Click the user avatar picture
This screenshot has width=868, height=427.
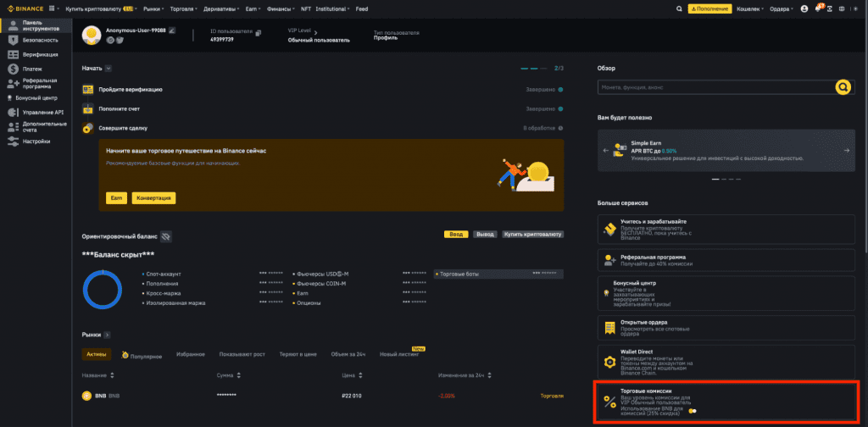point(92,35)
